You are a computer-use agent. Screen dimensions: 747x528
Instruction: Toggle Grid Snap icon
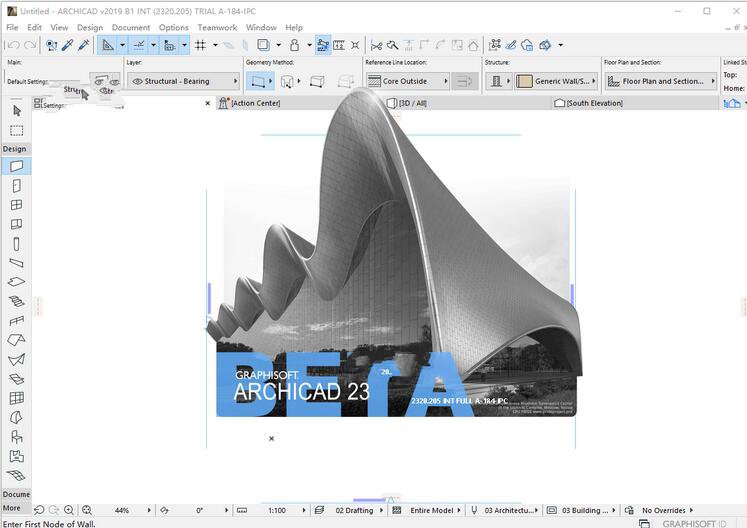coord(201,45)
